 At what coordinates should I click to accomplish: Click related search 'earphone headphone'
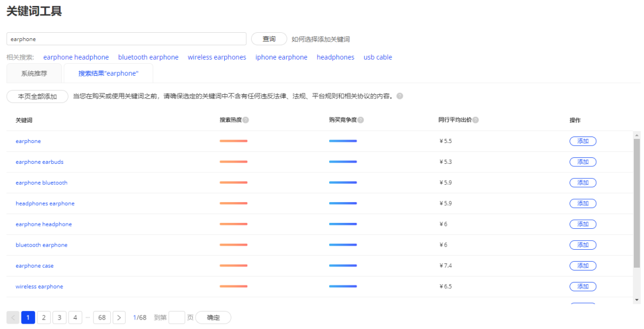tap(76, 57)
